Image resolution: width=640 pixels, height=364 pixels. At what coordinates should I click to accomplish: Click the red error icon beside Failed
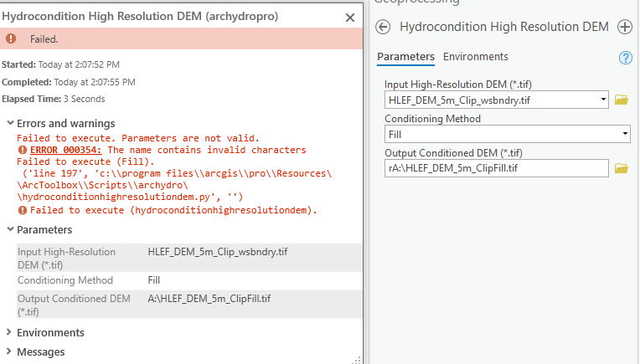pos(11,38)
